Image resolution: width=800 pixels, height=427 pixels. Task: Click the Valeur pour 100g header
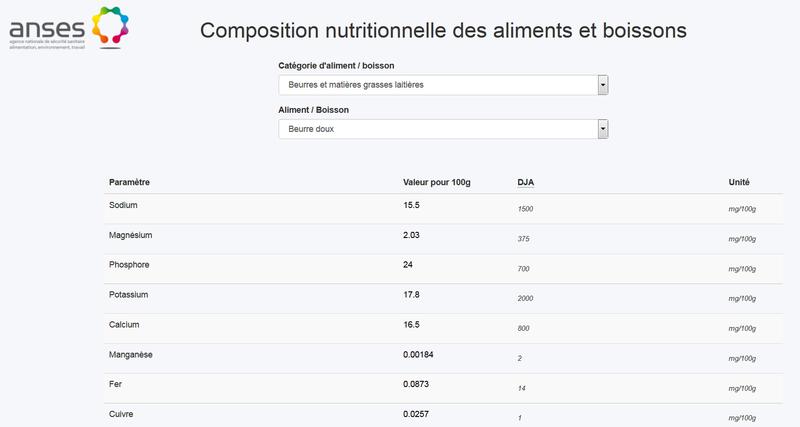point(436,182)
